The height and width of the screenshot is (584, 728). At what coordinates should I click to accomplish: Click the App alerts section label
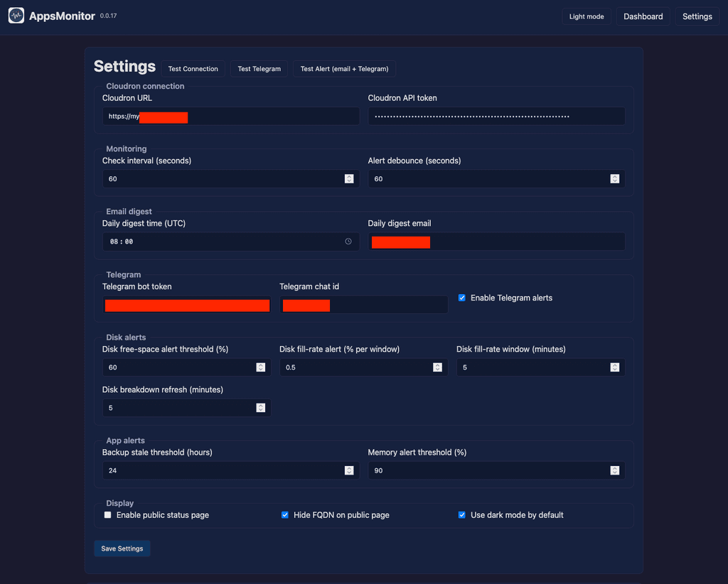125,440
